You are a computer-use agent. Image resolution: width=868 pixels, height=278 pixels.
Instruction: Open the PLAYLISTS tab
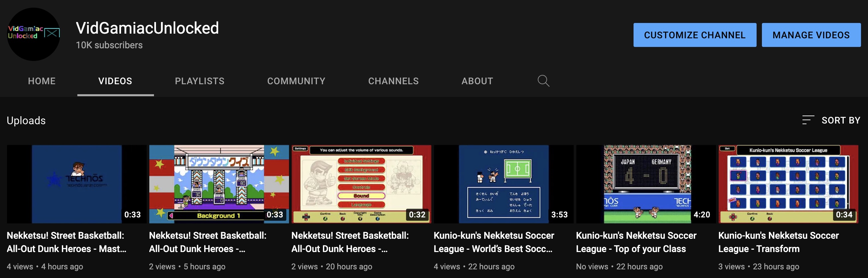(200, 81)
